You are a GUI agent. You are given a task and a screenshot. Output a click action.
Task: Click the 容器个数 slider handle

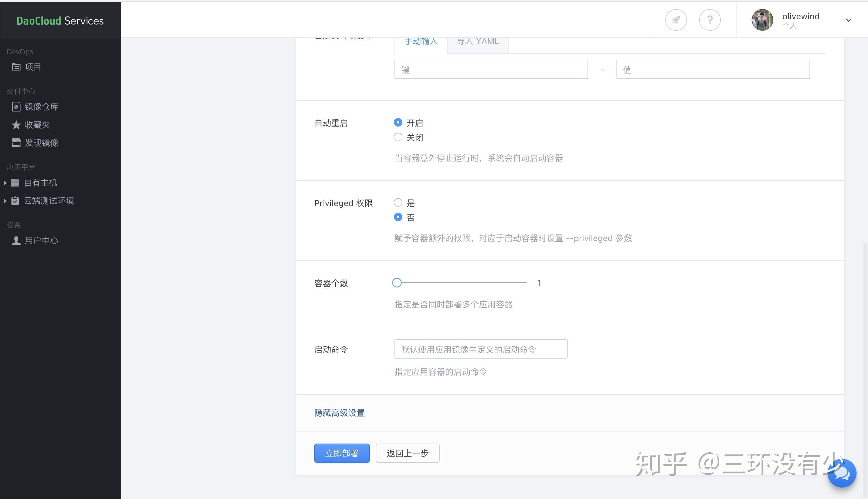(397, 283)
